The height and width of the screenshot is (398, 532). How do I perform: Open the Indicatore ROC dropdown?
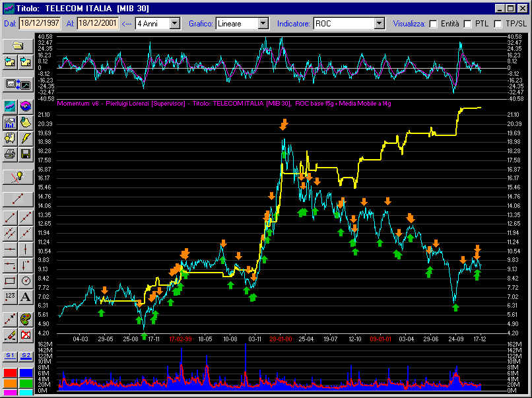(x=380, y=23)
